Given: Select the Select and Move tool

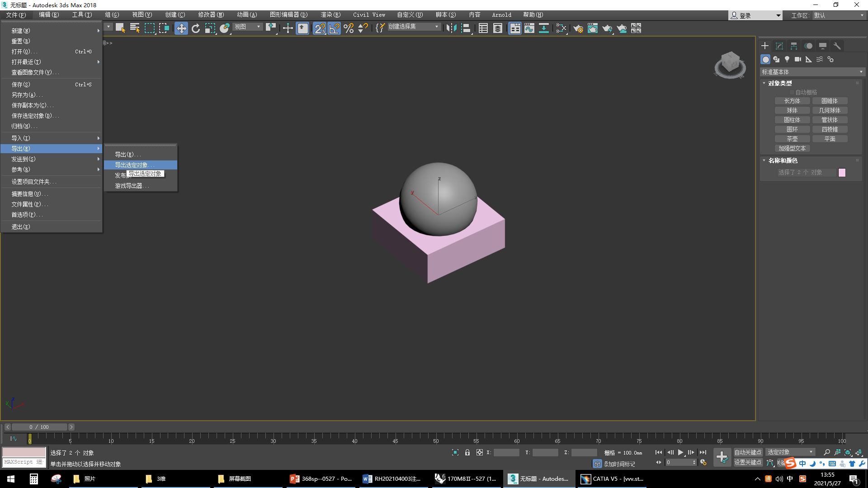Looking at the screenshot, I should tap(181, 28).
